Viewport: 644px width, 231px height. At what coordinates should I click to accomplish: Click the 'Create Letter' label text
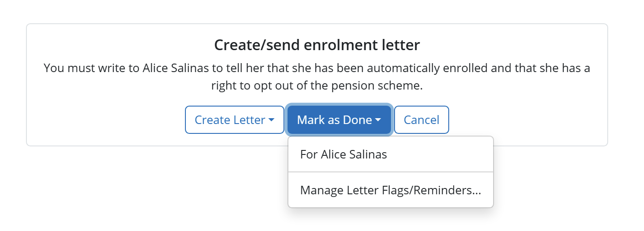point(230,120)
